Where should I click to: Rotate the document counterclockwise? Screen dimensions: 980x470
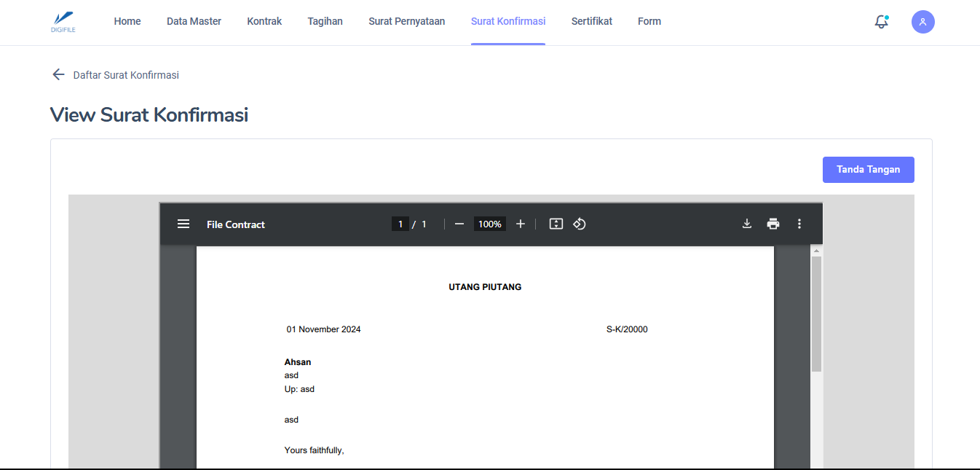(x=580, y=224)
